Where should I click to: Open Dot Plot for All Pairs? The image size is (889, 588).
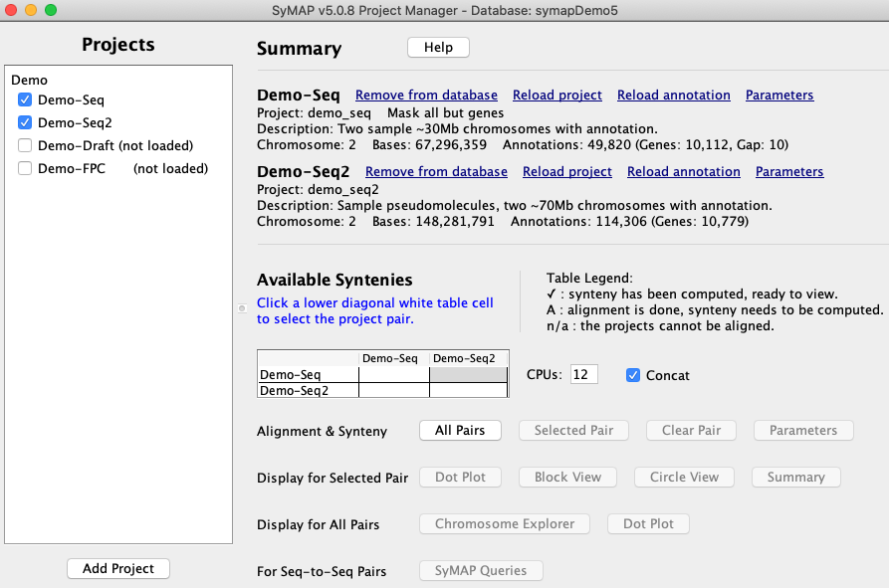[648, 524]
